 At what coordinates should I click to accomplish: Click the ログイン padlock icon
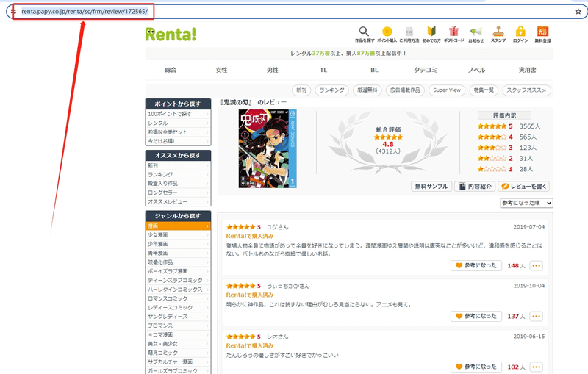pyautogui.click(x=520, y=32)
